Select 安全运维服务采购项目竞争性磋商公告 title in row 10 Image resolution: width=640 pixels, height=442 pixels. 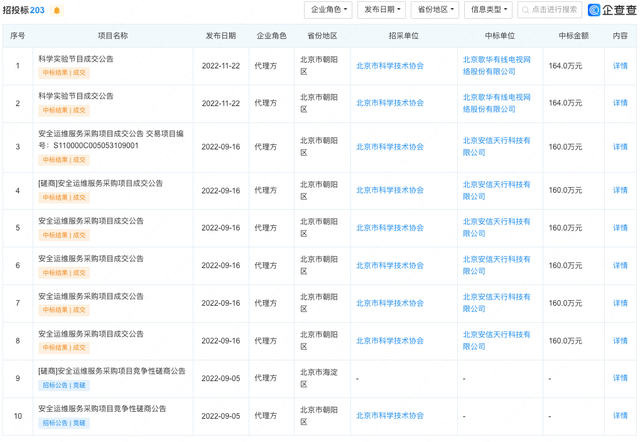point(102,409)
